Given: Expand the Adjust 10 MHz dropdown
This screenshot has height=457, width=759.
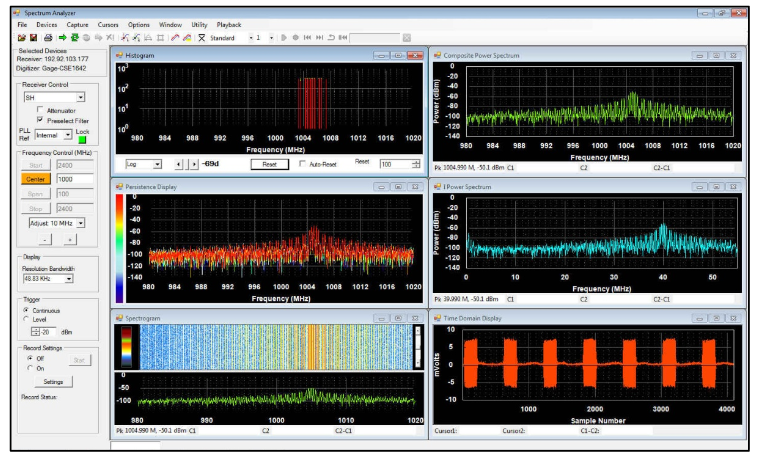Looking at the screenshot, I should [80, 223].
